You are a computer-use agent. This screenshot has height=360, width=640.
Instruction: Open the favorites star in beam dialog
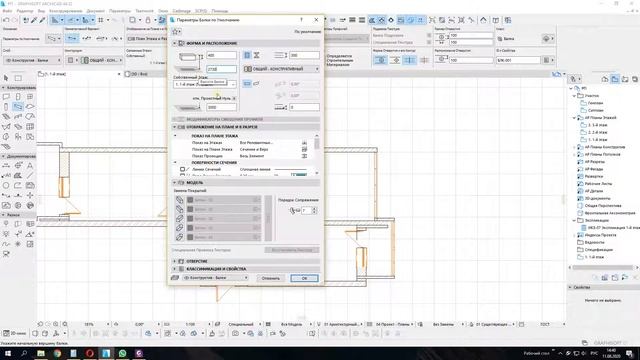[x=176, y=31]
